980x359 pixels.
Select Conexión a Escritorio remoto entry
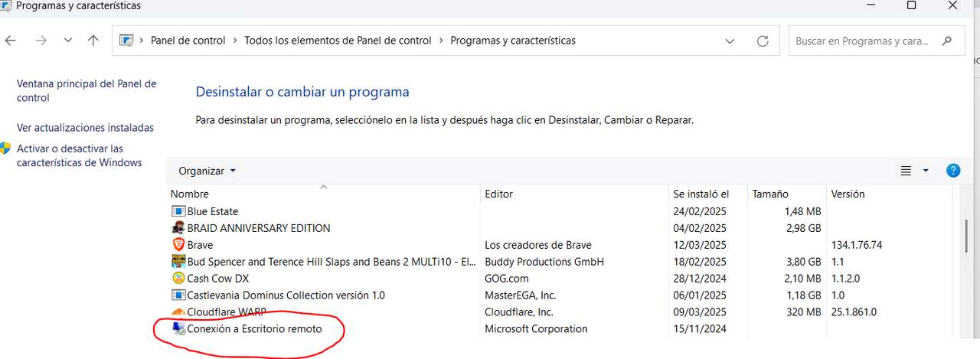pyautogui.click(x=255, y=329)
